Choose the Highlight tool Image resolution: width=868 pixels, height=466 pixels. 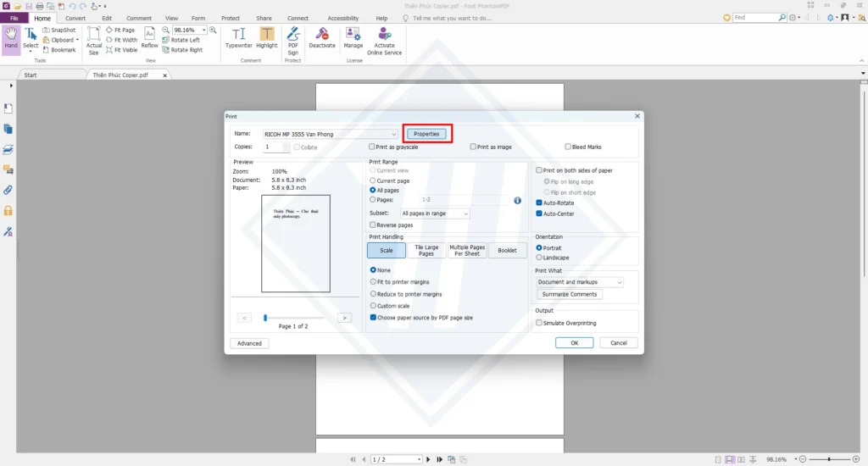[x=266, y=37]
